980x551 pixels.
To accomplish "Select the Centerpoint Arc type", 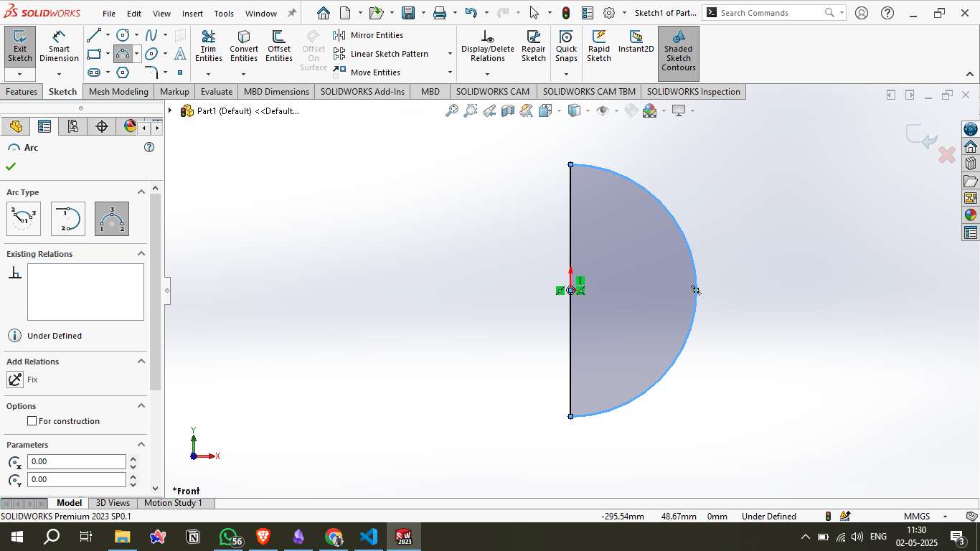I will click(x=24, y=219).
